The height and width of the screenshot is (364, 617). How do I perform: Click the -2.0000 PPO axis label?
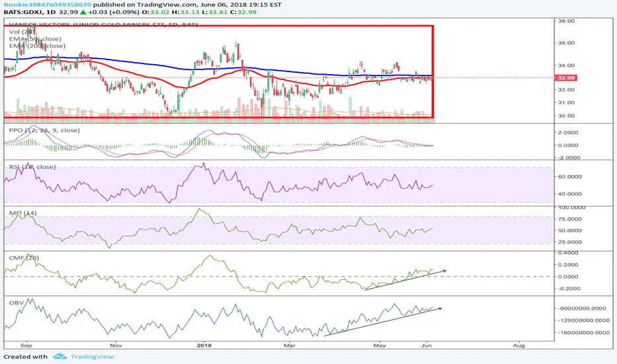click(x=567, y=158)
